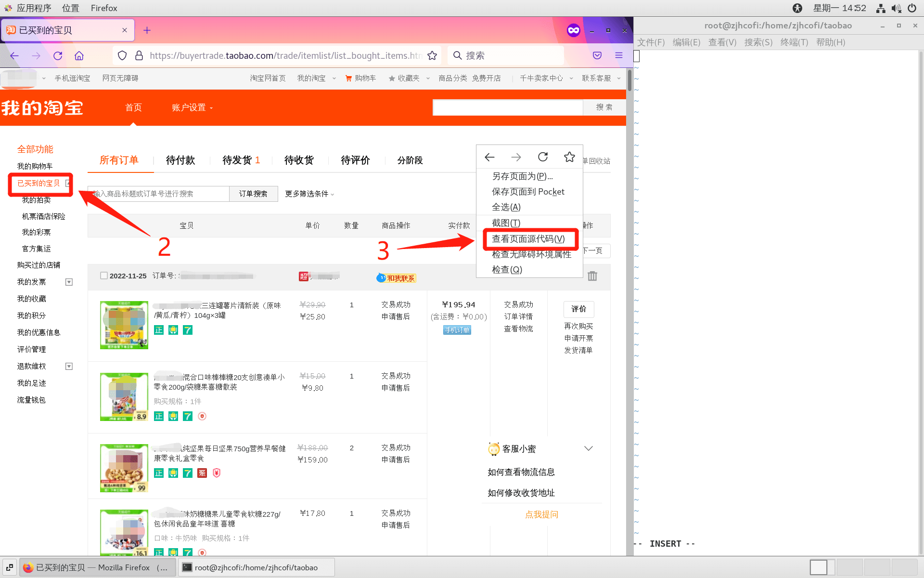
Task: Click 和我联系 chat icon
Action: pos(397,278)
